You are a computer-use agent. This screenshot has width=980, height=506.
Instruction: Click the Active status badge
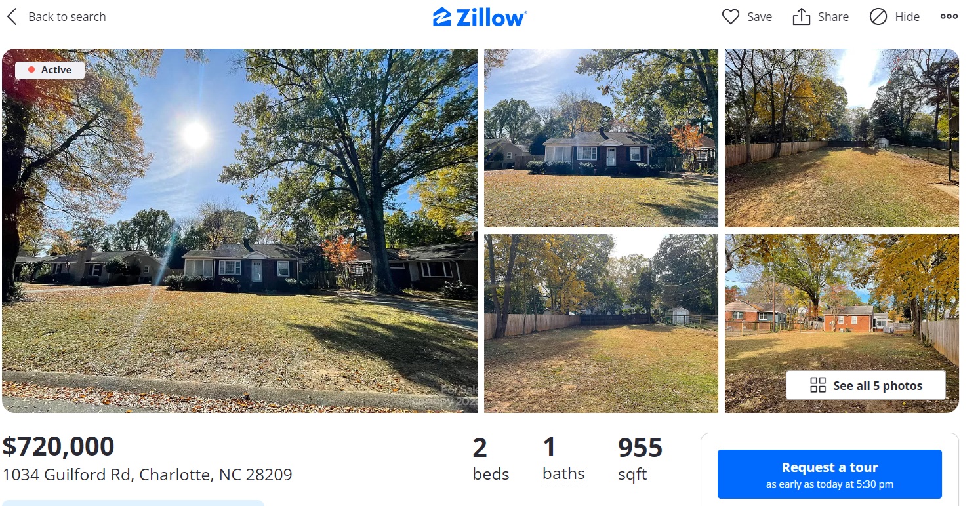tap(50, 70)
